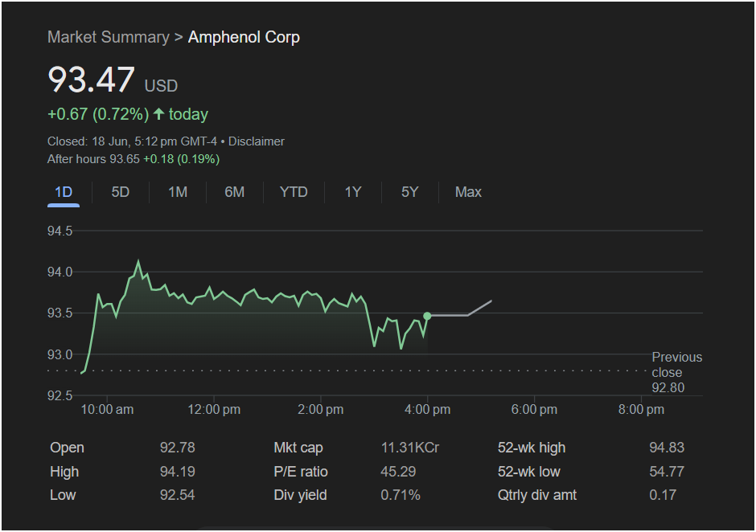Click the Qtrly div amt label

click(x=537, y=495)
